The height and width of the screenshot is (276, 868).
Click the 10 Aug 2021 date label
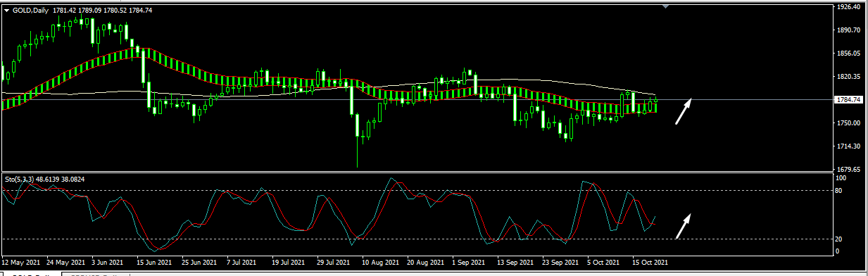click(380, 262)
